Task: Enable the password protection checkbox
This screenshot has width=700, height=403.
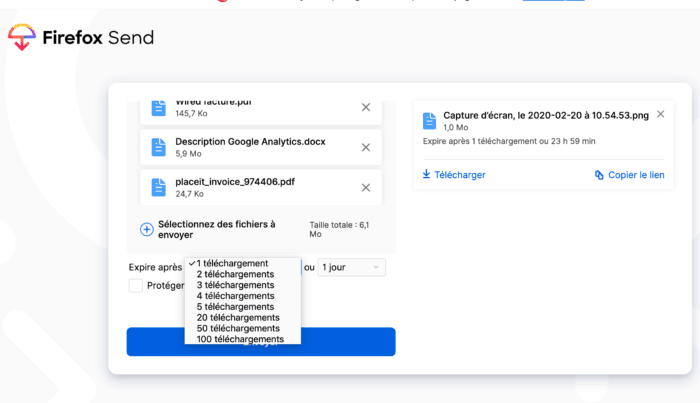Action: click(x=135, y=286)
